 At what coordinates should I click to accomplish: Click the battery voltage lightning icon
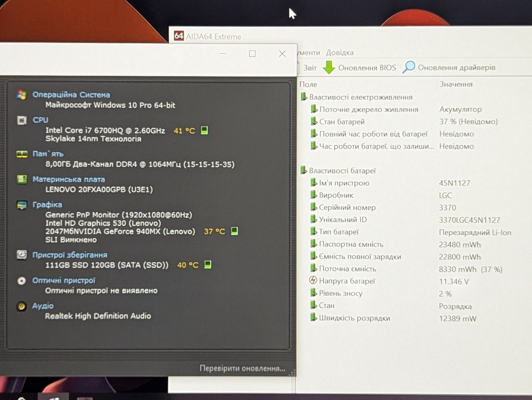pos(313,281)
